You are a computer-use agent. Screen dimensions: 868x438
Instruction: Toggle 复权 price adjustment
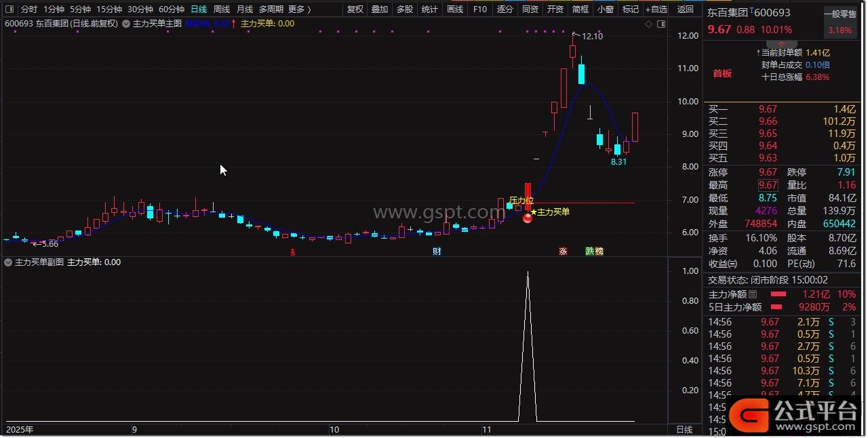pyautogui.click(x=355, y=9)
